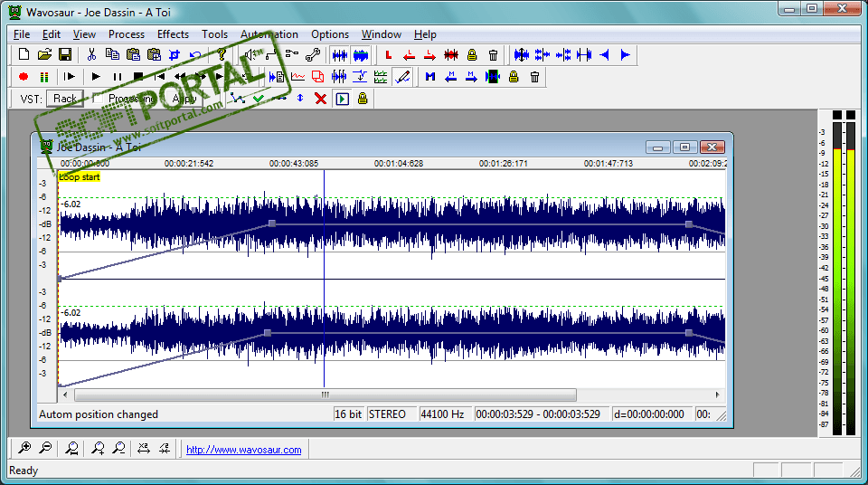Screen dimensions: 868x485
Task: Create a new file with the blank page icon
Action: click(x=24, y=55)
